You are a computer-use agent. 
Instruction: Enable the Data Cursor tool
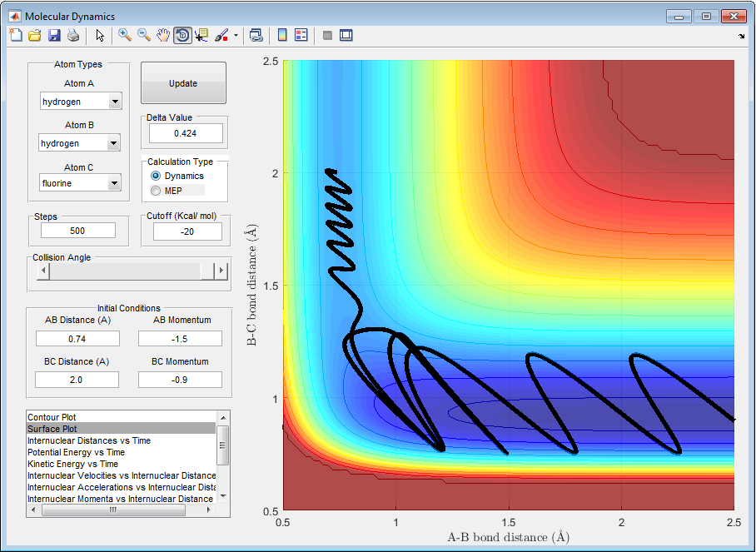click(x=201, y=35)
